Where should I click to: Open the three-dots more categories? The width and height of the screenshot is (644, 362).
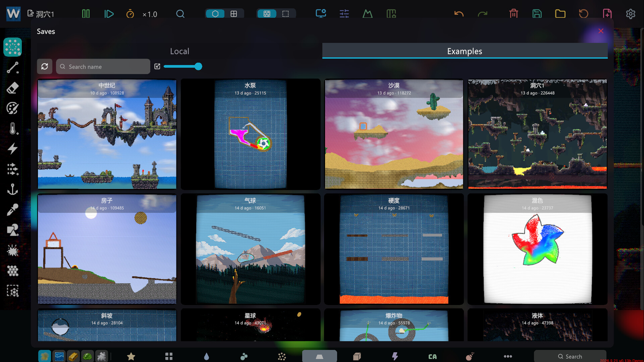point(508,356)
